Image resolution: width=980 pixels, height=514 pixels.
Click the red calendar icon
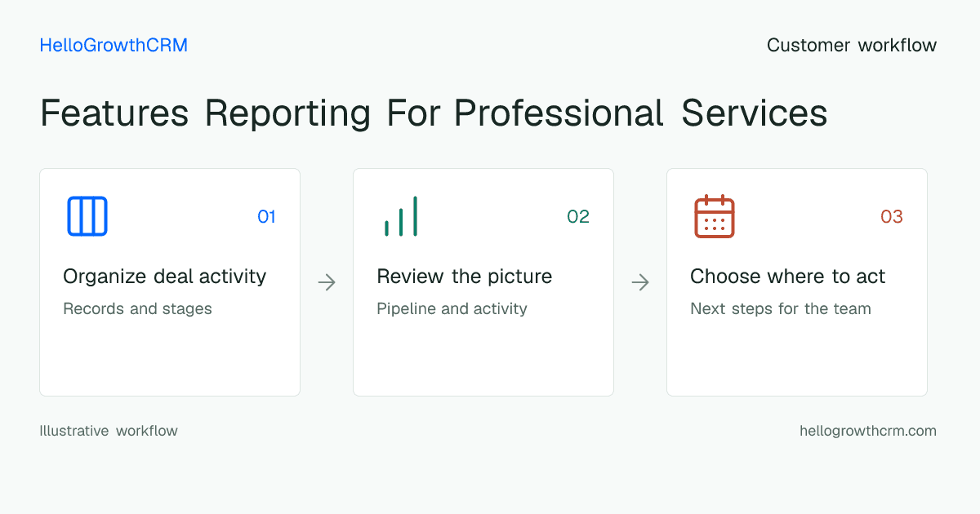(x=715, y=216)
